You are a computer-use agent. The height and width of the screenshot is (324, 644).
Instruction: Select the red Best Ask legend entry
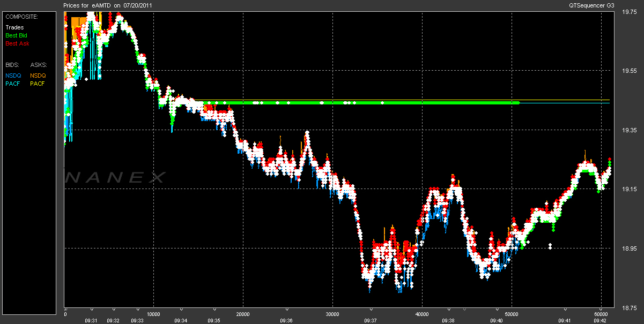pos(17,43)
